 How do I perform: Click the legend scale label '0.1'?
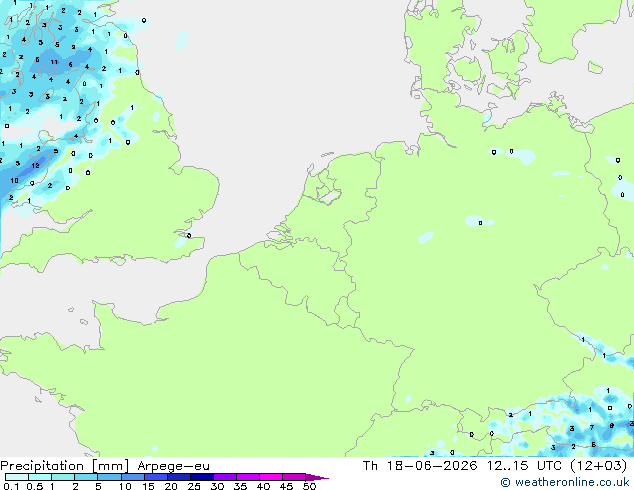coord(11,486)
